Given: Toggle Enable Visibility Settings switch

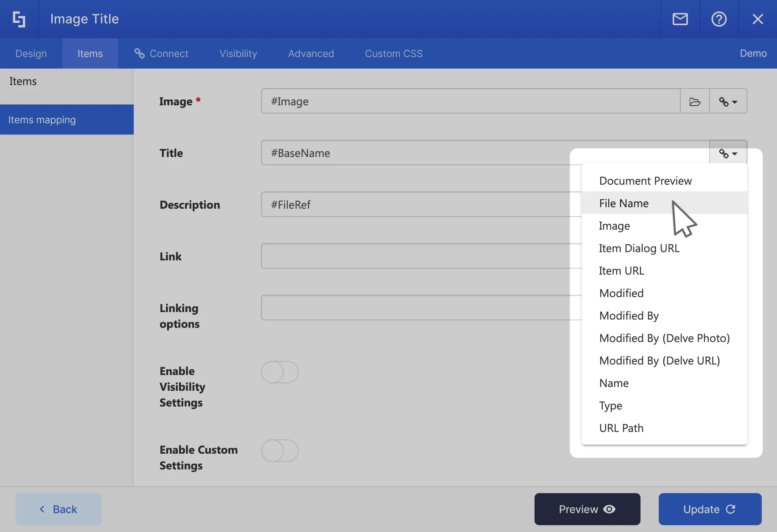Looking at the screenshot, I should (279, 372).
